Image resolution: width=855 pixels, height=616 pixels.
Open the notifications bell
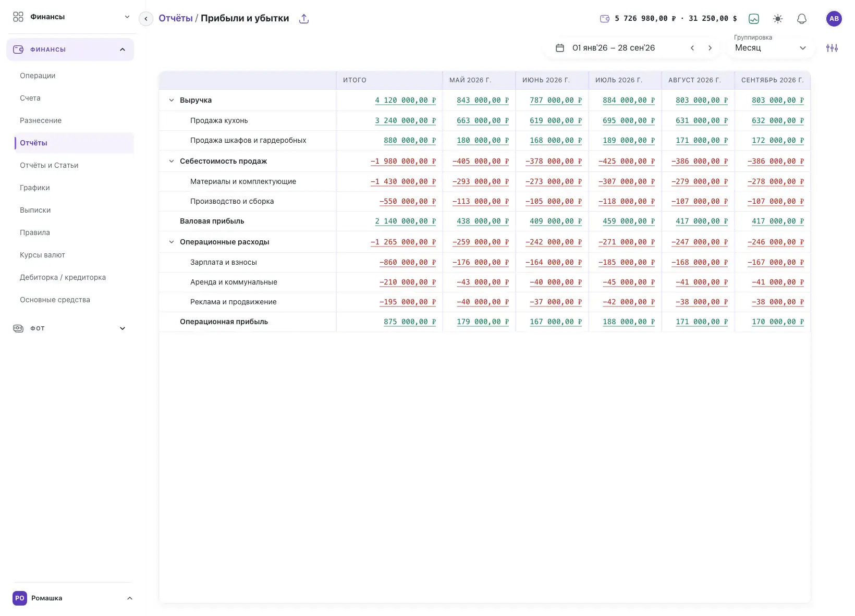(802, 19)
